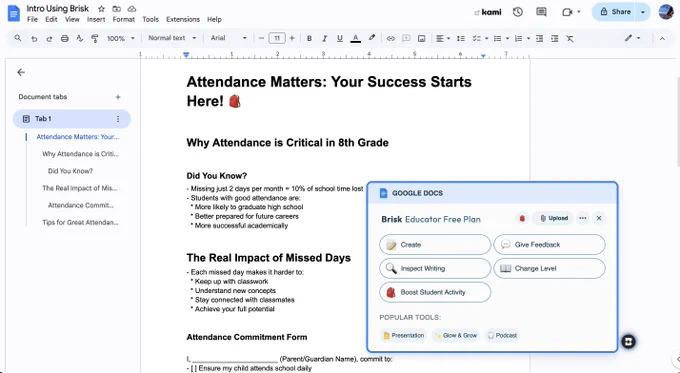Screen dimensions: 680x373
Task: Decrease the paragraph indent
Action: (x=539, y=39)
